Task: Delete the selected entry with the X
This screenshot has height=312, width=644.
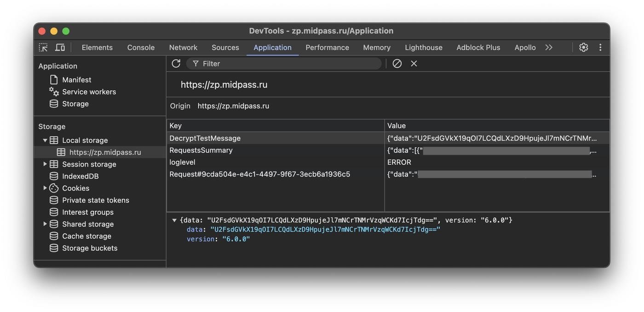Action: (x=414, y=64)
